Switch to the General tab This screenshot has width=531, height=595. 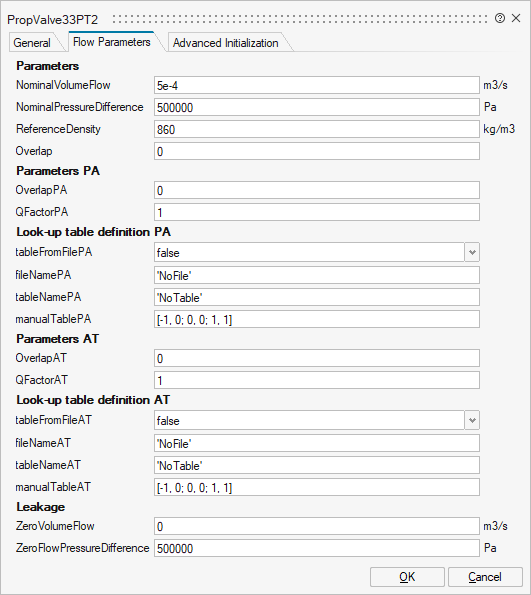32,43
